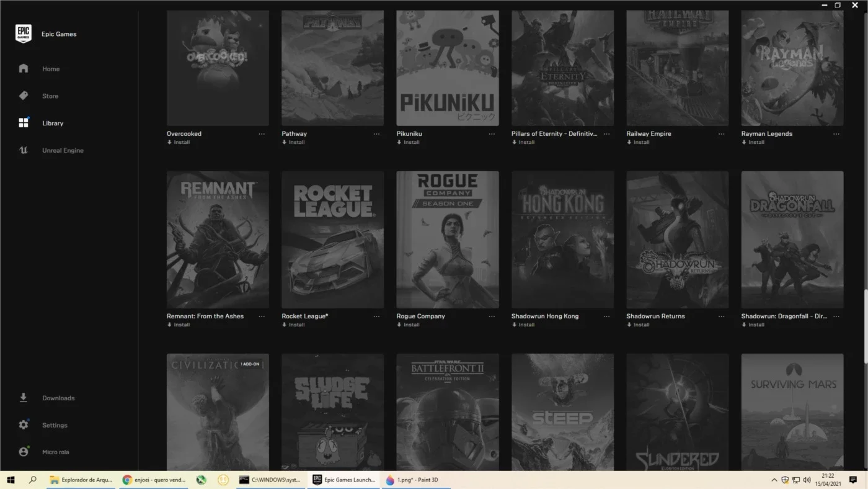Viewport: 868px width, 489px height.
Task: Click the Micro rola profile icon
Action: [x=24, y=452]
